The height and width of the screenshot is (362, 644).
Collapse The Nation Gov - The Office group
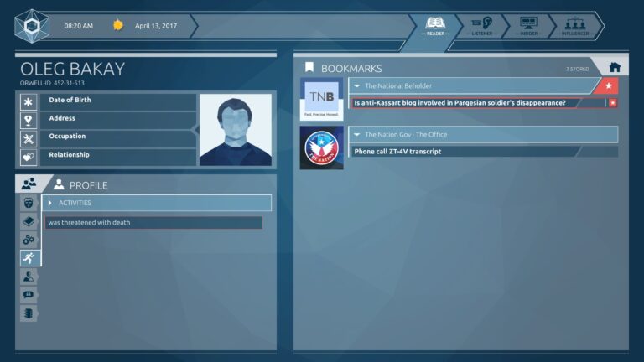click(357, 135)
